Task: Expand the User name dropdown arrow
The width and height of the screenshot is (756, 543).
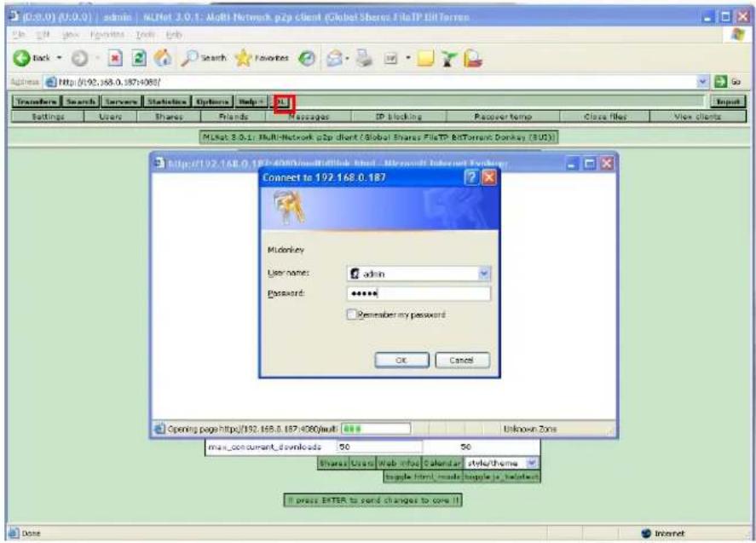Action: (484, 274)
